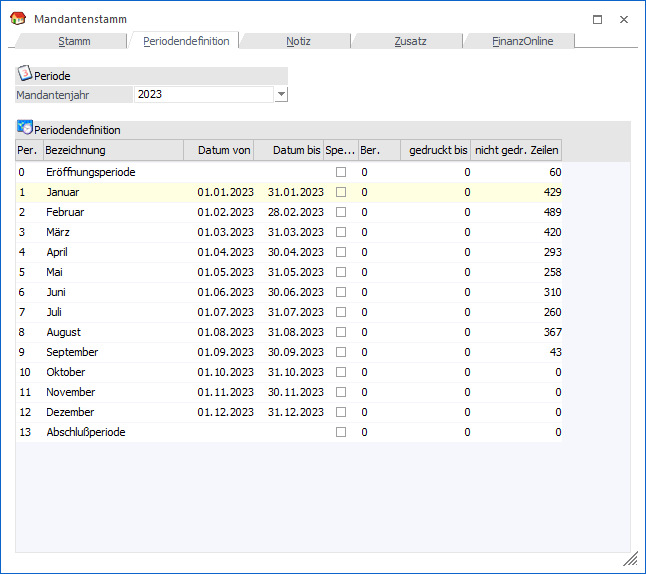
Task: Click the Mandantenstamm house icon in title bar
Action: click(17, 19)
